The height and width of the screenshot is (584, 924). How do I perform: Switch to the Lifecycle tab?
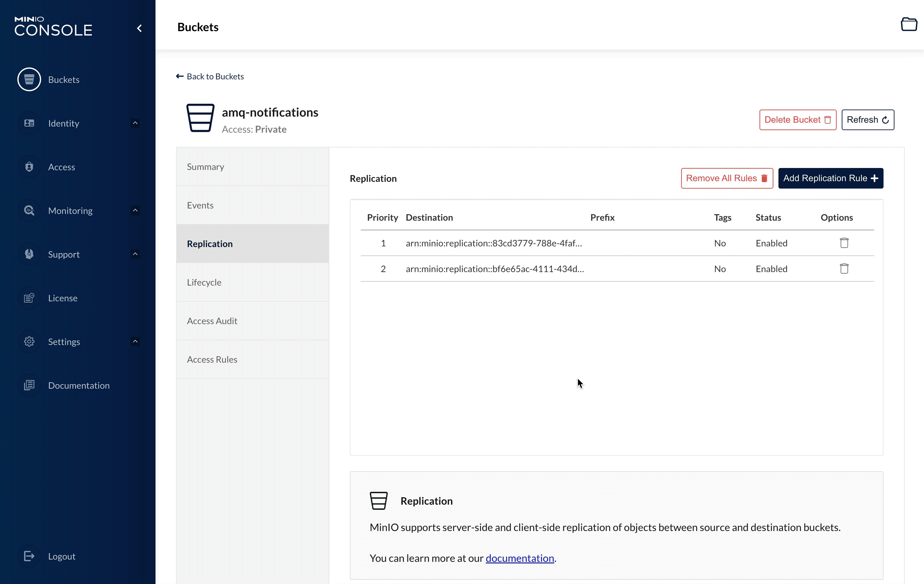pyautogui.click(x=204, y=282)
